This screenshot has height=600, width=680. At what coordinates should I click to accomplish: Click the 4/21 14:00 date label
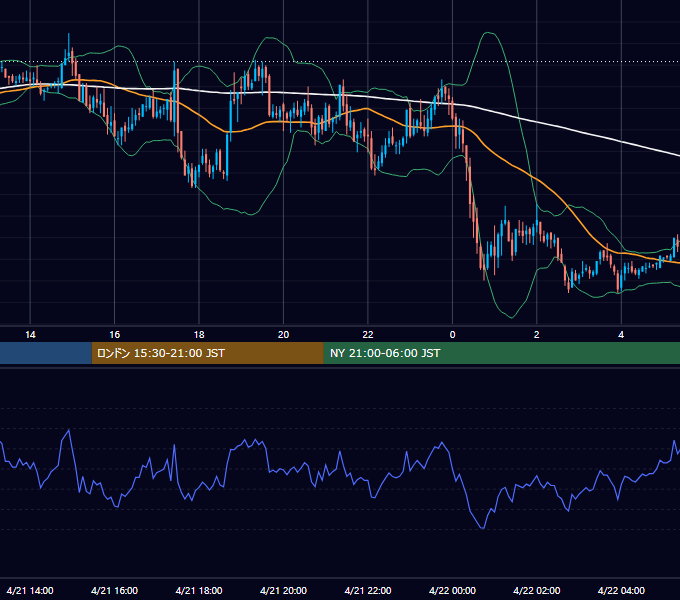pos(30,590)
